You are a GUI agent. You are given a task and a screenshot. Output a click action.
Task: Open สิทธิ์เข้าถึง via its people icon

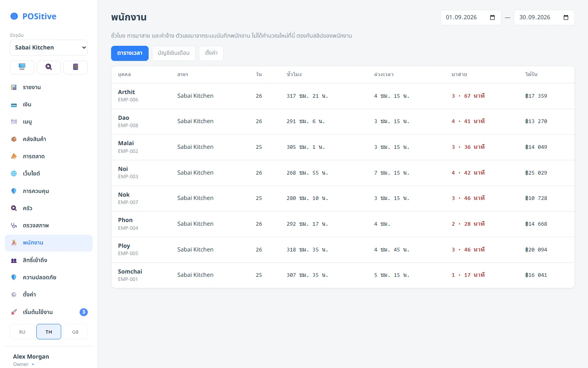(14, 260)
